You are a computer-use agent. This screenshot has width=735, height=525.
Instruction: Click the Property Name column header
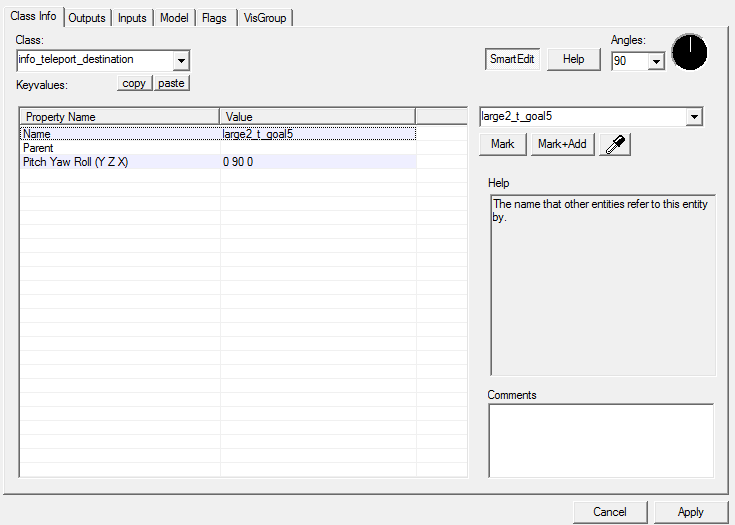coord(120,117)
